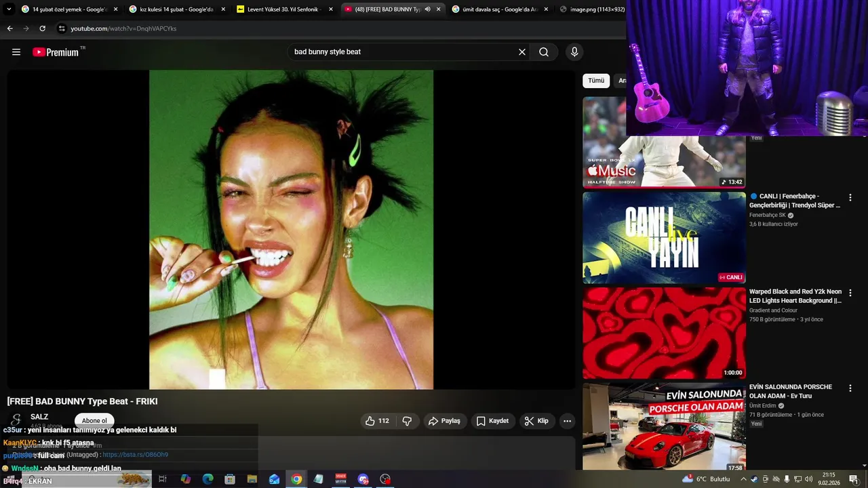
Task: Open File Explorer from the taskbar
Action: tap(252, 479)
